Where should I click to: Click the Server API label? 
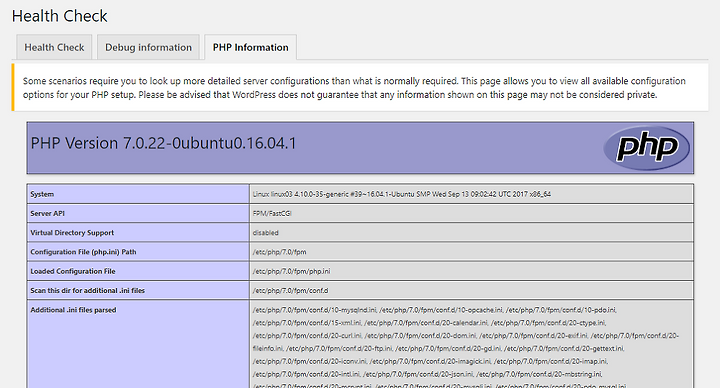coord(47,214)
